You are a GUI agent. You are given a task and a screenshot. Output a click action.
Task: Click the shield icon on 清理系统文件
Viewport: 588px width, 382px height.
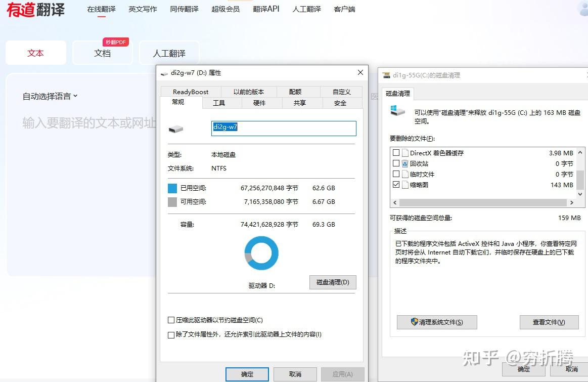pos(415,322)
